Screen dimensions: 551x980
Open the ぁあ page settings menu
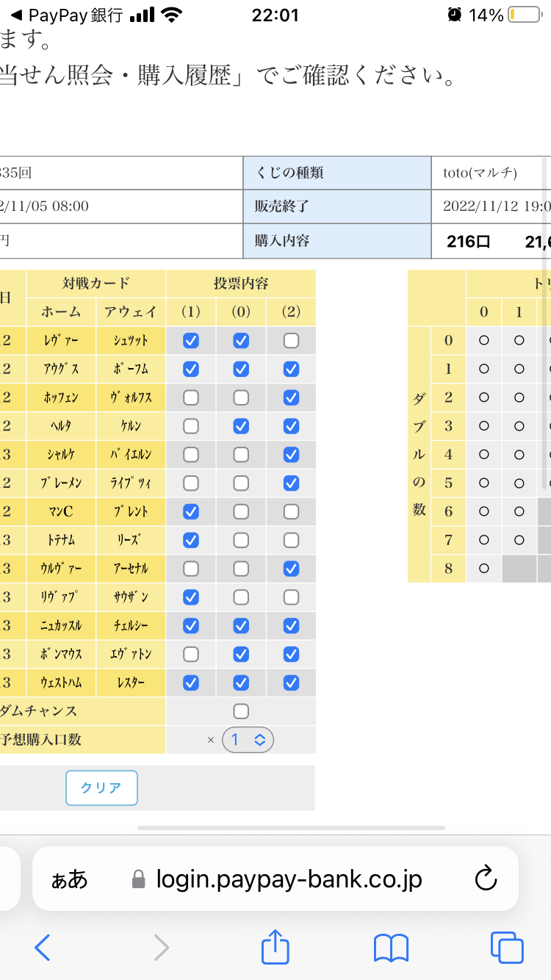[x=69, y=879]
